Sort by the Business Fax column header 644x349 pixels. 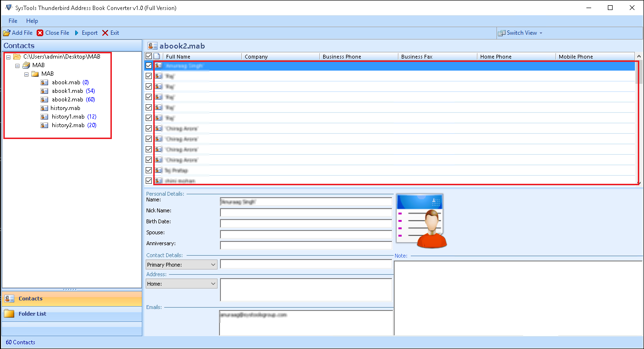(x=437, y=56)
